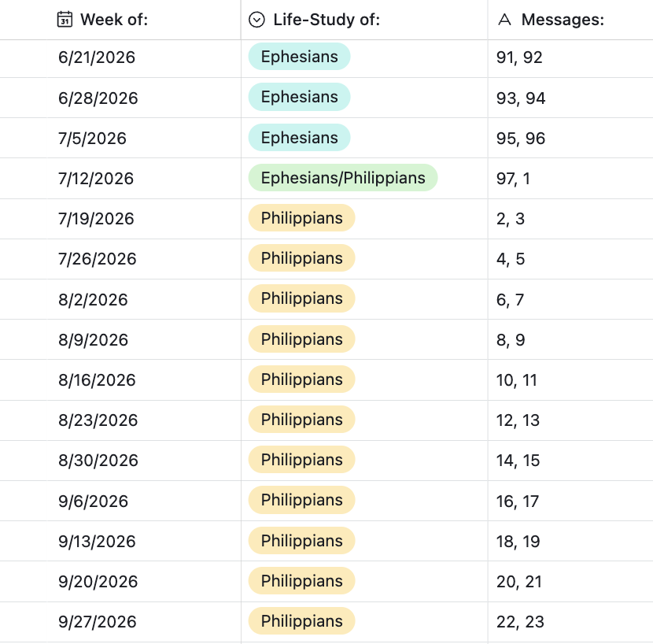Click the text-type icon beside Messages
653x644 pixels.
click(x=504, y=20)
